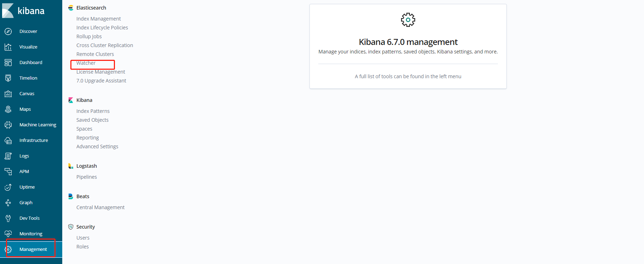Open License Management link
The height and width of the screenshot is (264, 644).
(101, 72)
